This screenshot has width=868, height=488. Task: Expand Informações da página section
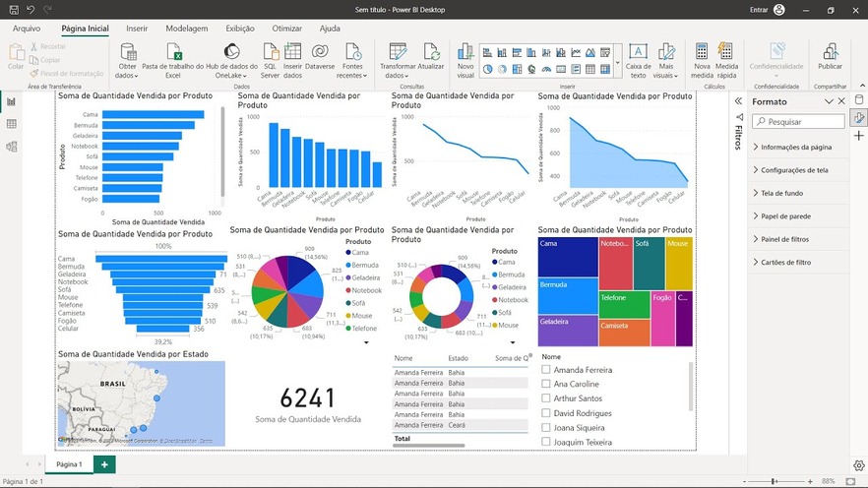coord(796,147)
